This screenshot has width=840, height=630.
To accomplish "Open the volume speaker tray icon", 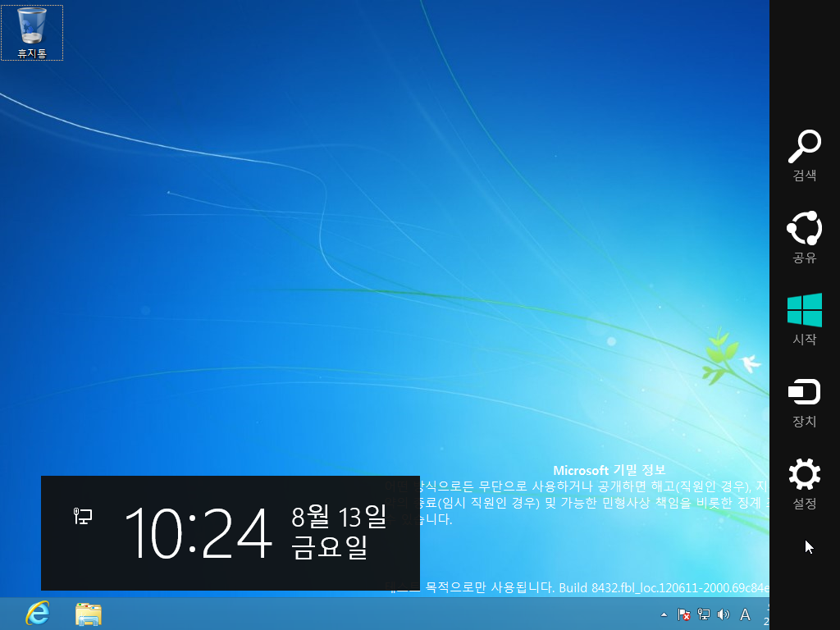I will tap(724, 614).
